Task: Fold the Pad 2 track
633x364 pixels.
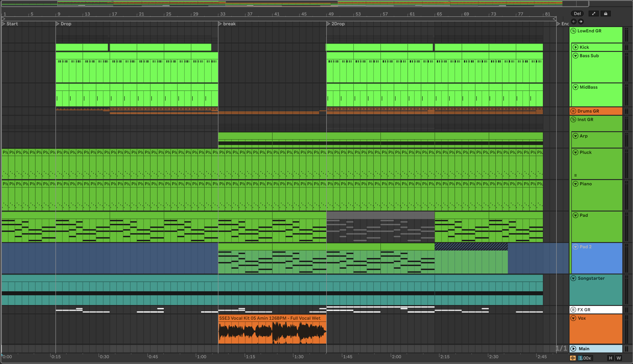Action: click(576, 247)
